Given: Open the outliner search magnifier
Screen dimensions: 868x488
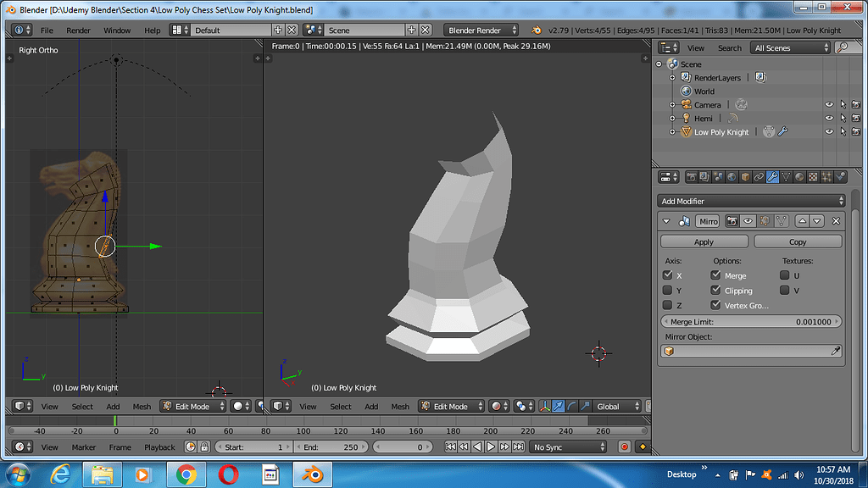Looking at the screenshot, I should [x=843, y=47].
